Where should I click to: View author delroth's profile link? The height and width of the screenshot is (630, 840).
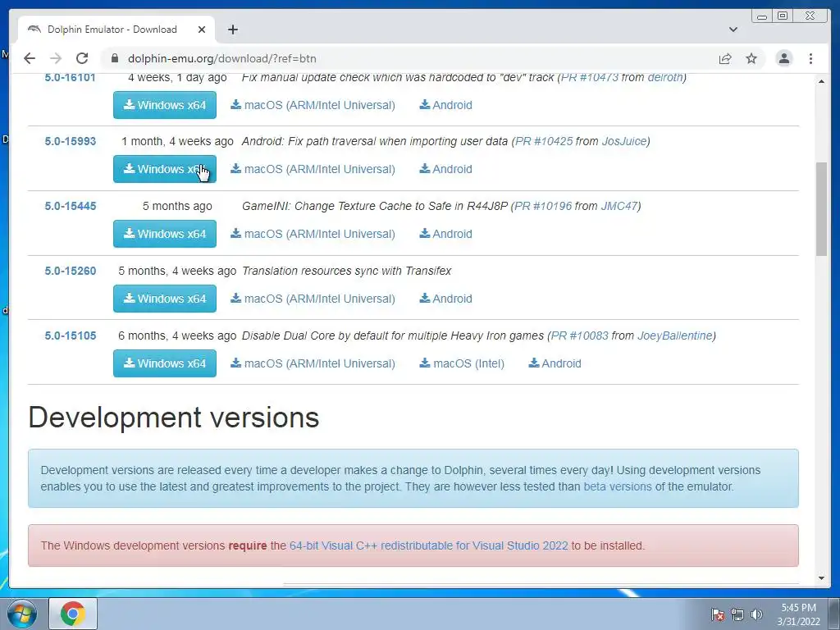click(665, 78)
